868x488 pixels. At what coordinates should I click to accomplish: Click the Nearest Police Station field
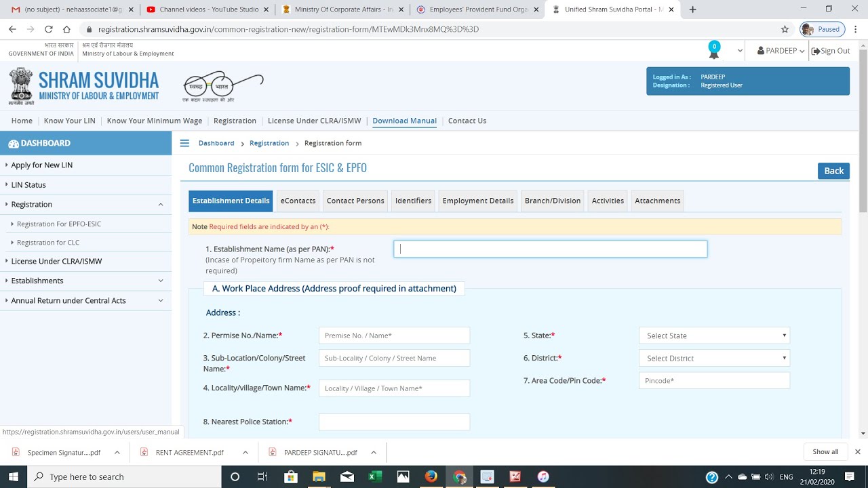pos(394,422)
